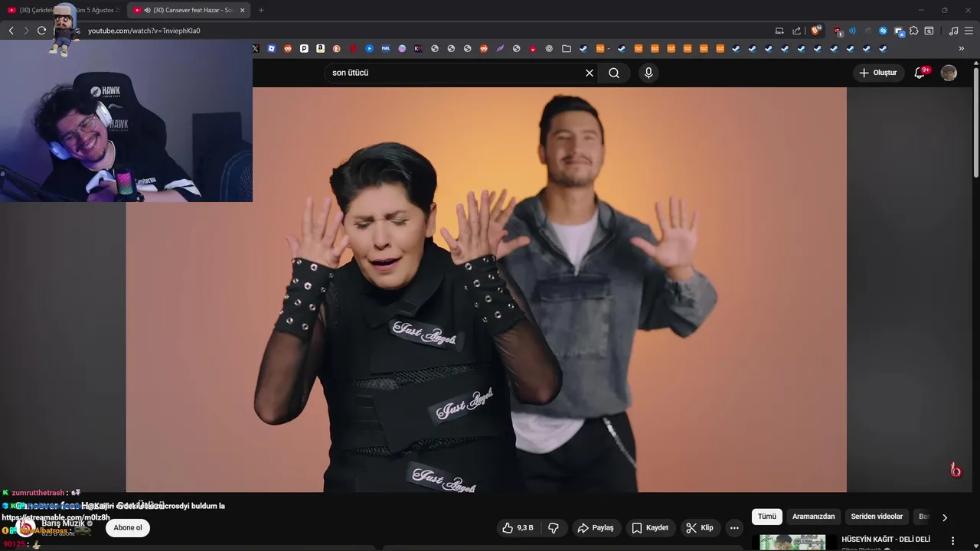Like the video (9,3 B)
Image resolution: width=980 pixels, height=551 pixels.
click(x=518, y=528)
